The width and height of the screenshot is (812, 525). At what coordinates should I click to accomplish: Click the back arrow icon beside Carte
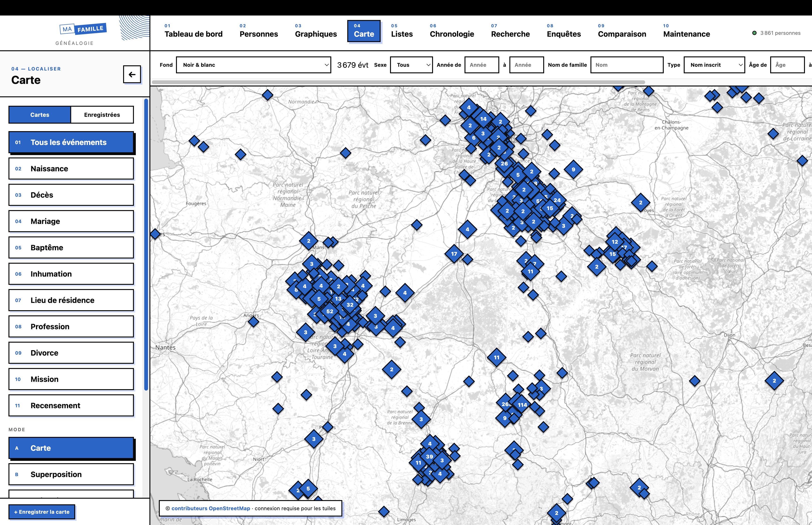click(x=132, y=74)
